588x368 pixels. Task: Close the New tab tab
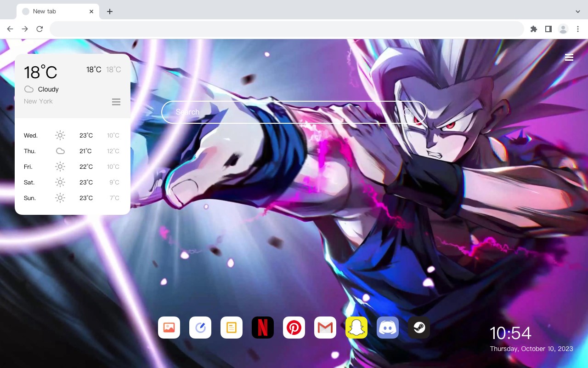pos(92,11)
